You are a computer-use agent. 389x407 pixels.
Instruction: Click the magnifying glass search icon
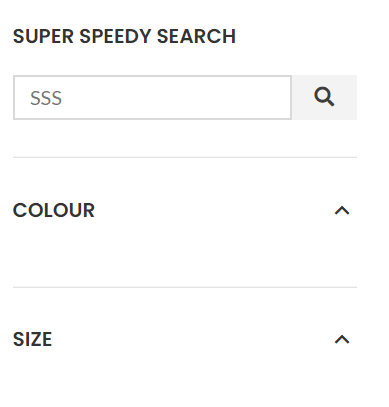coord(324,97)
